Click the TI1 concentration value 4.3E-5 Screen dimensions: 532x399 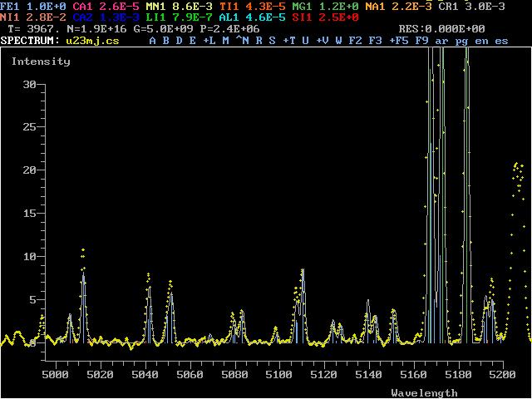click(x=266, y=6)
